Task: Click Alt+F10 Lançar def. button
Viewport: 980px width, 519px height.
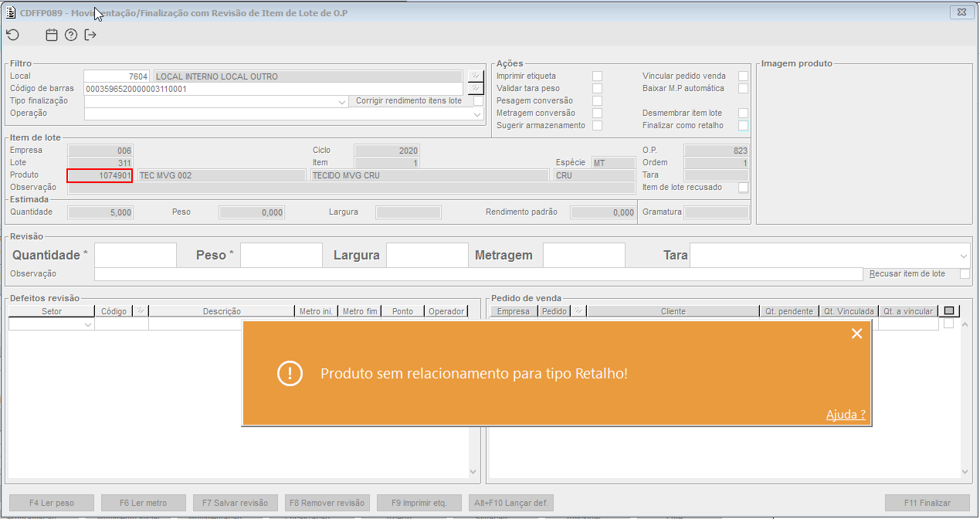Action: click(x=511, y=503)
